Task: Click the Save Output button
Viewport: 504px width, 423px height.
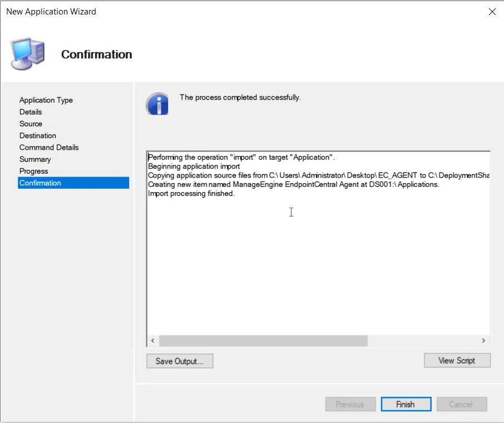Action: [180, 361]
